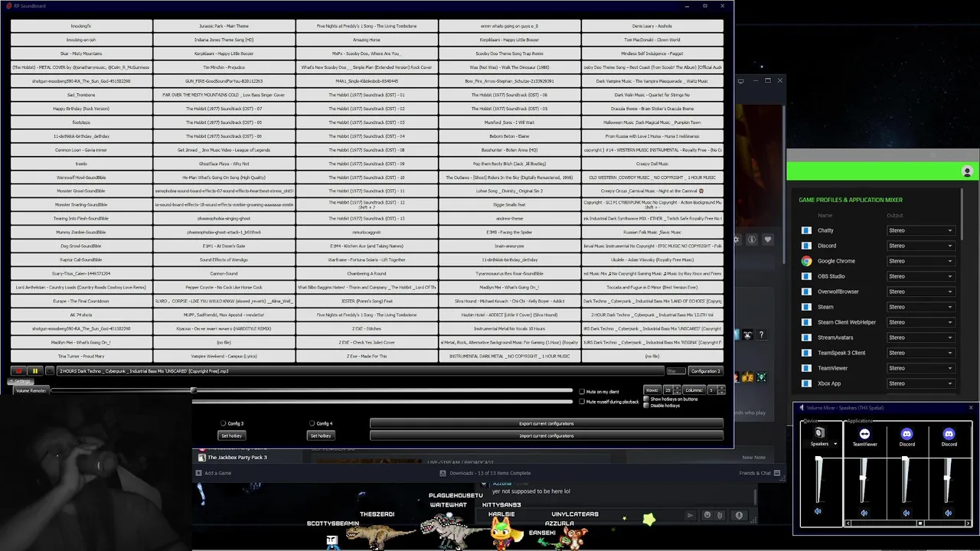The image size is (980, 551).
Task: Open the Output dropdown for OverwolfBrowser
Action: [920, 292]
